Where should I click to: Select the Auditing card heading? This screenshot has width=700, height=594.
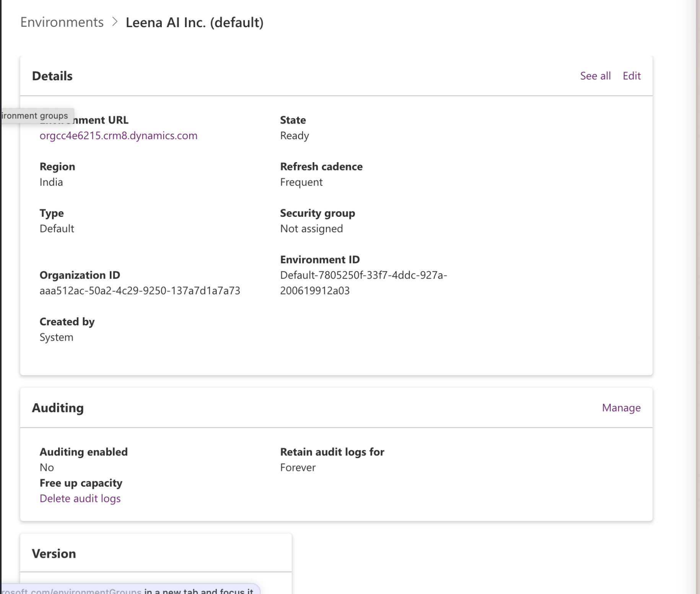(58, 408)
